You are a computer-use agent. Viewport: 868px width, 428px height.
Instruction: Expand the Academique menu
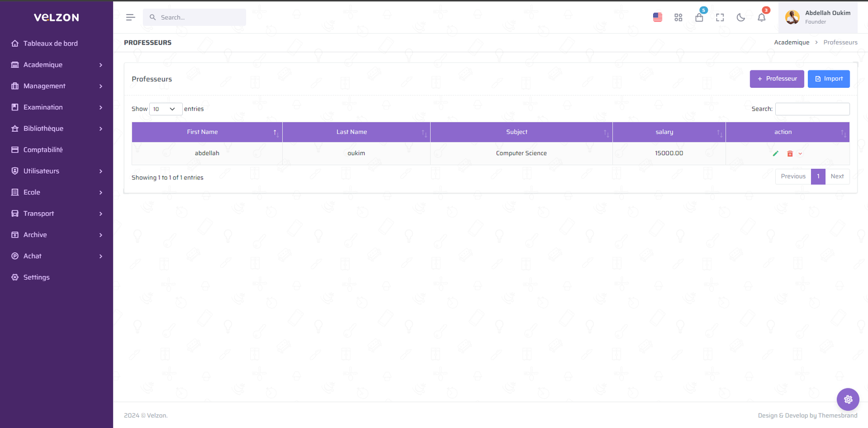(x=56, y=65)
